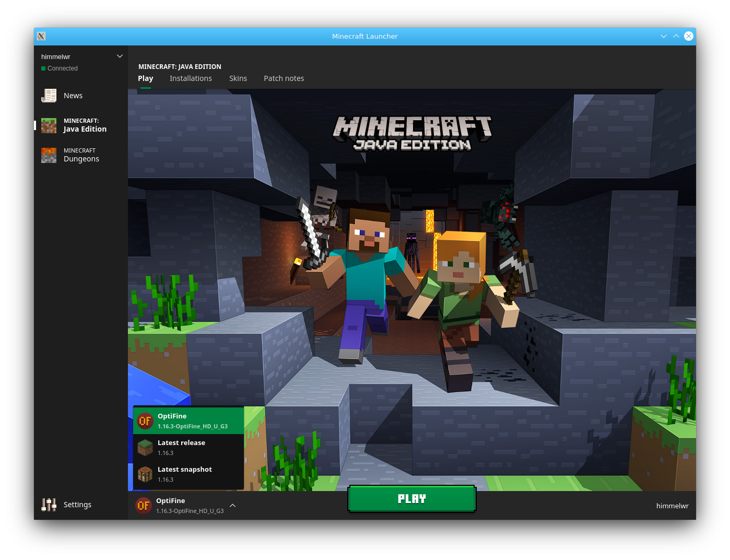This screenshot has height=560, width=730.
Task: Collapse the installation selector chevron
Action: (x=233, y=505)
